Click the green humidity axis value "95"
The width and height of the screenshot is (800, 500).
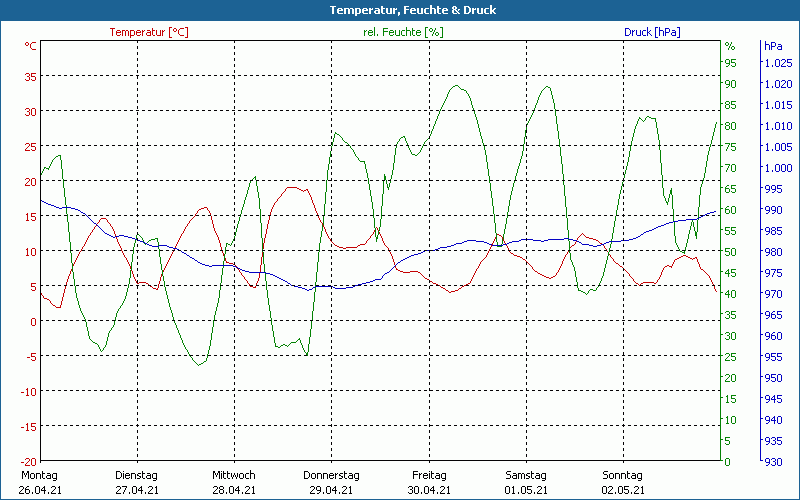coord(731,63)
